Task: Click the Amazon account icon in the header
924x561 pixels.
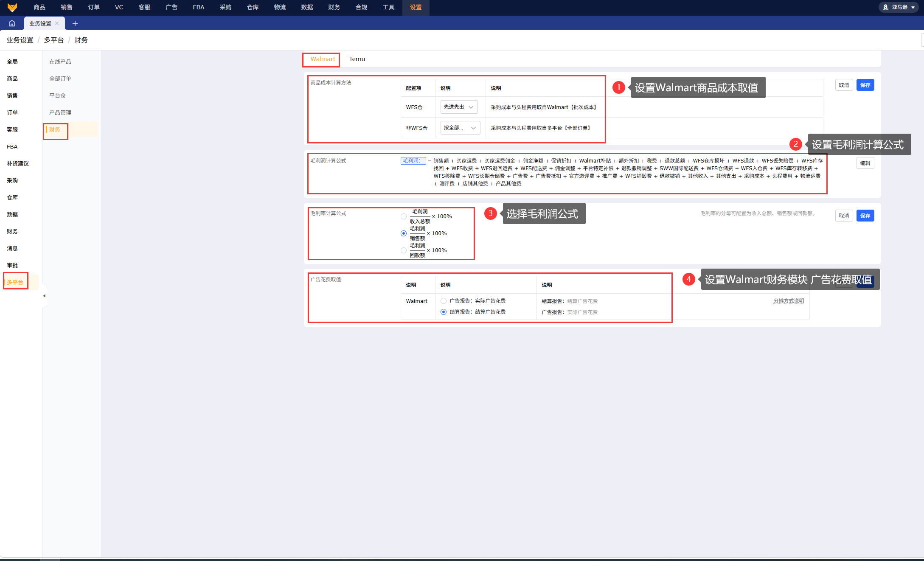Action: coord(885,7)
